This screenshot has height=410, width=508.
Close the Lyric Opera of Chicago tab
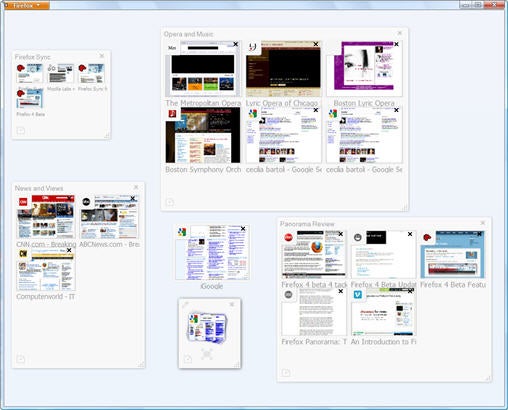[x=316, y=44]
